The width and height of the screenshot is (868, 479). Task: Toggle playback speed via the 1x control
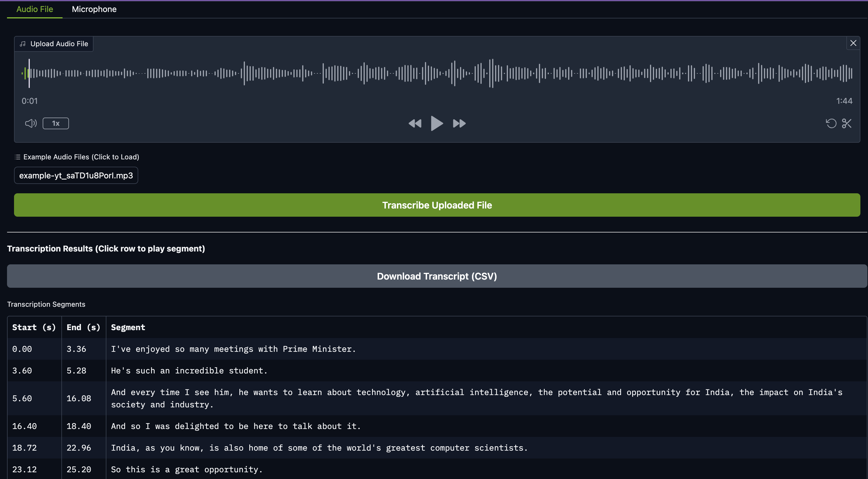click(x=56, y=123)
